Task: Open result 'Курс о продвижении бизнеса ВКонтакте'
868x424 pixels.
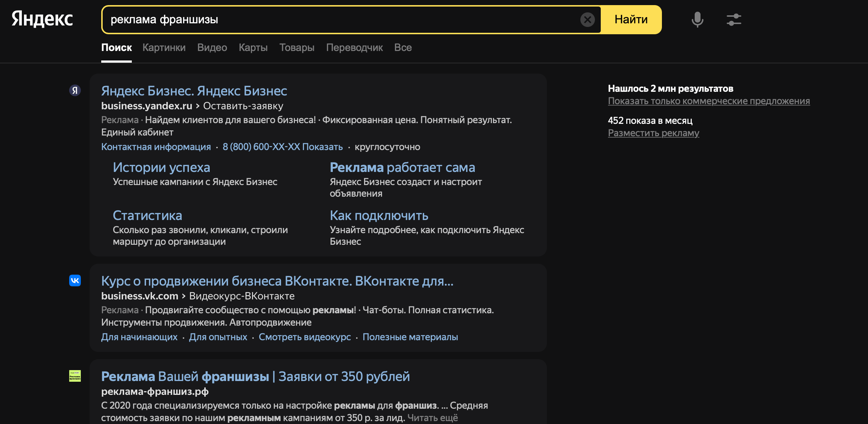Action: (277, 281)
